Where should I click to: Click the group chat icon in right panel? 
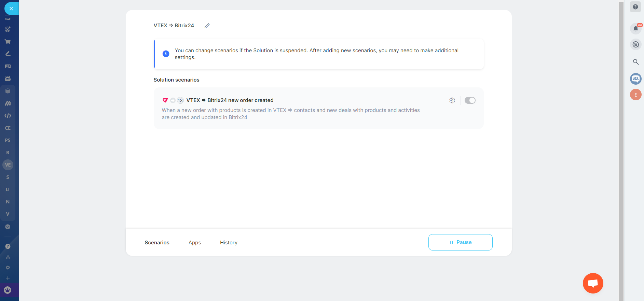[x=635, y=79]
